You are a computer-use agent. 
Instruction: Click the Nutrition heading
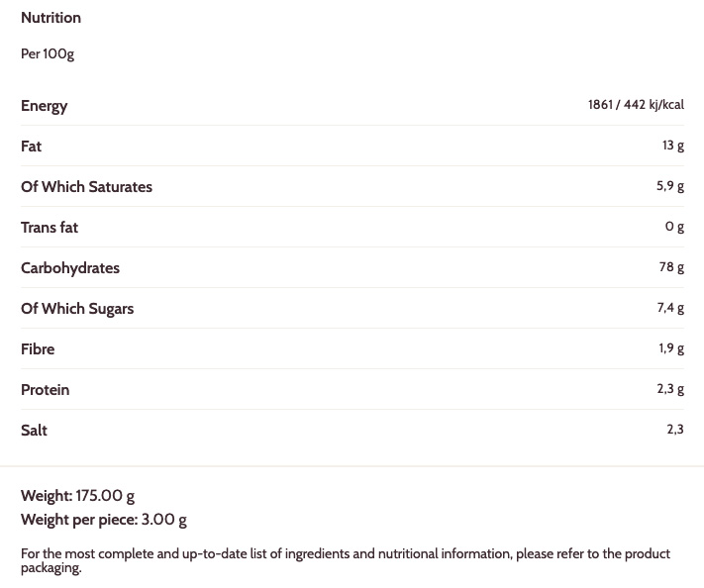(x=50, y=18)
